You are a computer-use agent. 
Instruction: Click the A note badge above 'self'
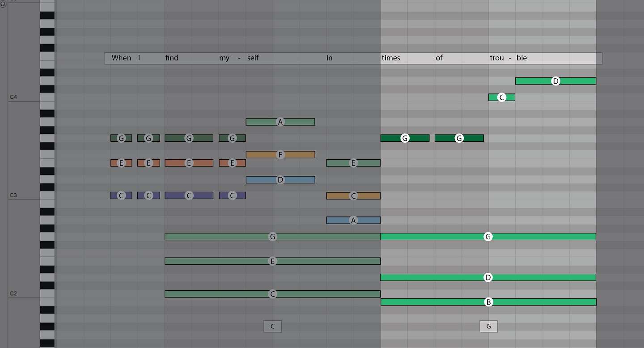tap(280, 121)
